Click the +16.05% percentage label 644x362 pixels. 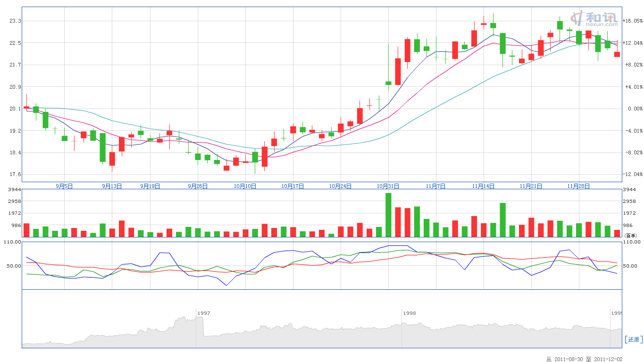point(633,21)
